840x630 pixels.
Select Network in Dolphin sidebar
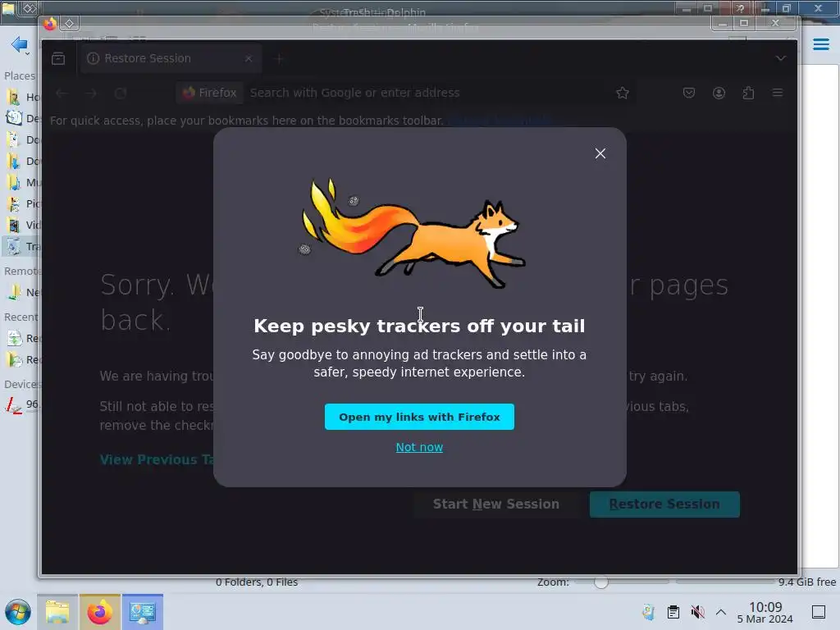21,293
